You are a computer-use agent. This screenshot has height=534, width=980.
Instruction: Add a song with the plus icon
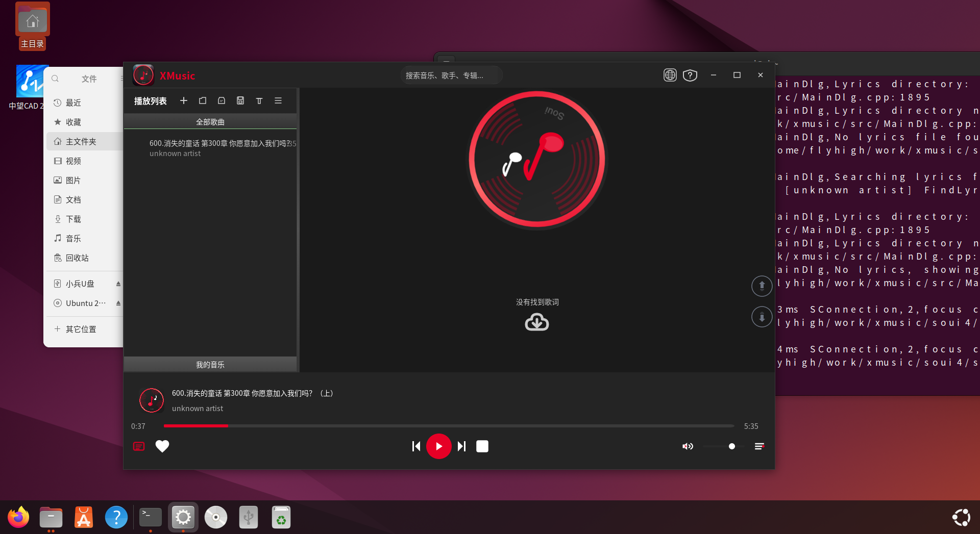tap(184, 100)
